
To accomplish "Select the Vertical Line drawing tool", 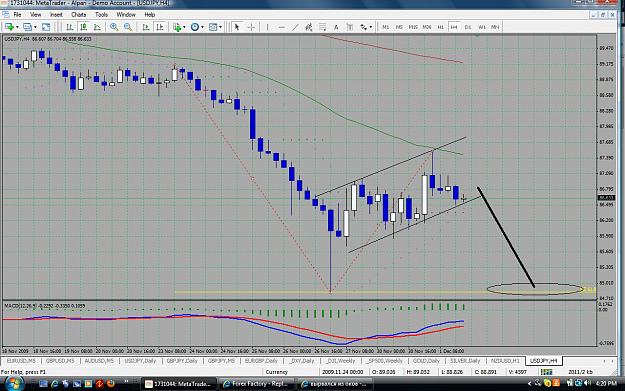I will click(x=267, y=27).
